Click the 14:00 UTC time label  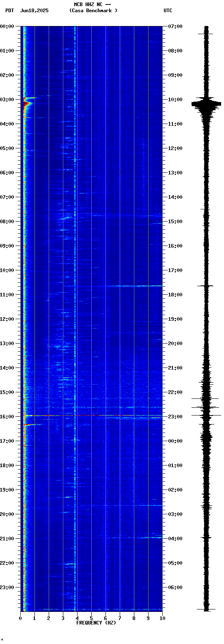tap(175, 197)
